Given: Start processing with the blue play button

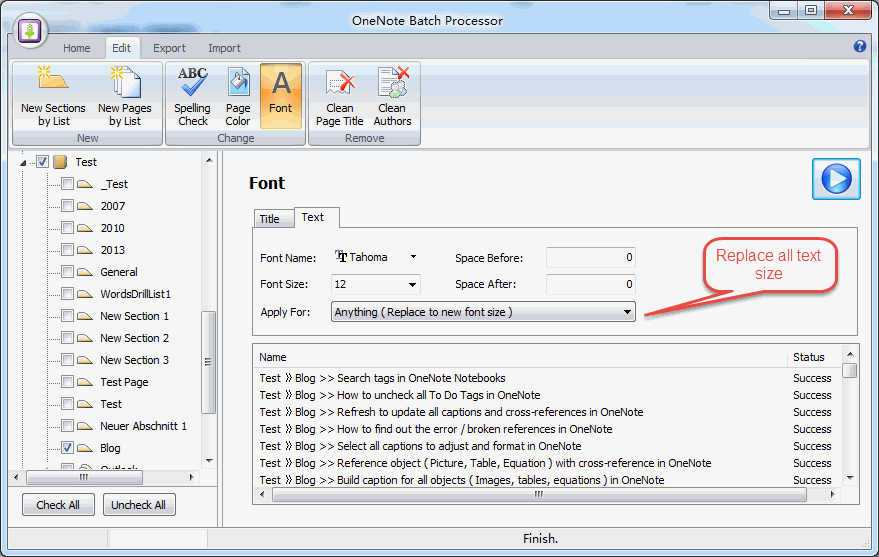Looking at the screenshot, I should point(836,179).
